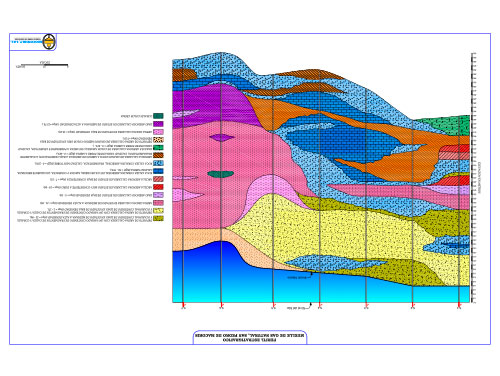Viewport: 500px width, 376px height.
Task: Click the olive green bottom legend swatch
Action: [158, 218]
